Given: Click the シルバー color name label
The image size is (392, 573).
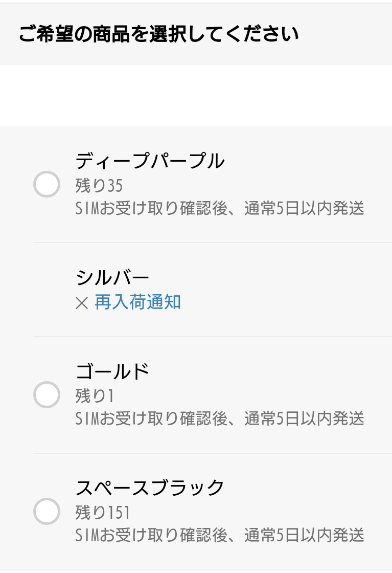Looking at the screenshot, I should tap(112, 278).
